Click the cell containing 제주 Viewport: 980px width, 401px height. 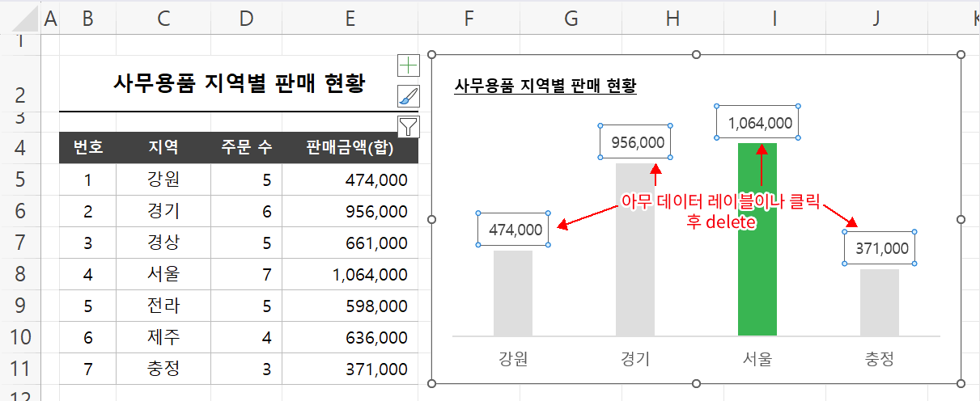163,337
